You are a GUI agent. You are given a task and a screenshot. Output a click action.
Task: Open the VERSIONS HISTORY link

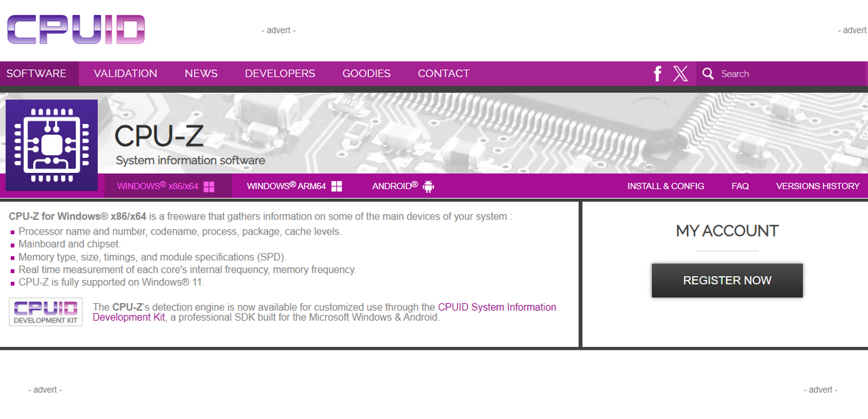[x=817, y=186]
